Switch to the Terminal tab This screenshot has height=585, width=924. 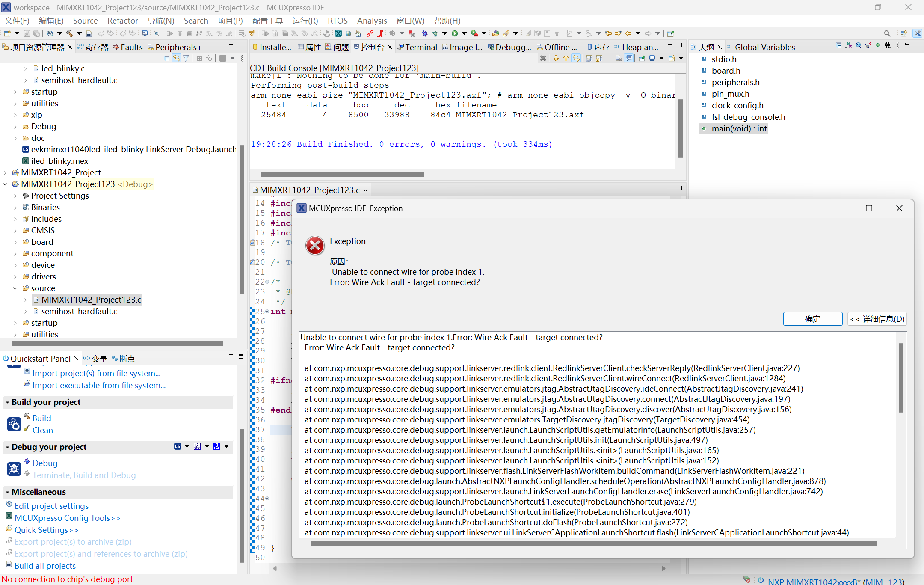421,47
